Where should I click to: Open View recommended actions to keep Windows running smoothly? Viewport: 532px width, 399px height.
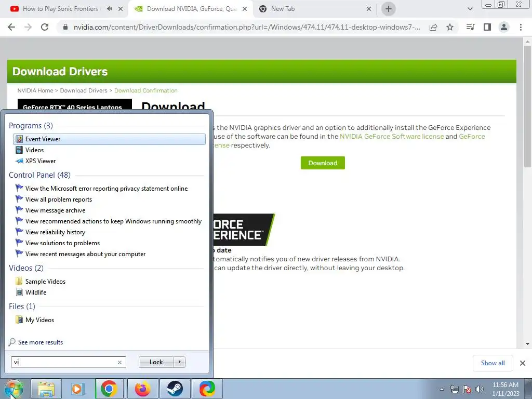[x=109, y=221]
